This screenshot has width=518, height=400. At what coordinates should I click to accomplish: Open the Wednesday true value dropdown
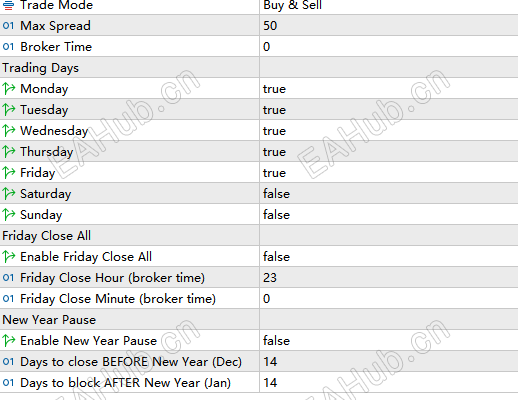(x=389, y=131)
